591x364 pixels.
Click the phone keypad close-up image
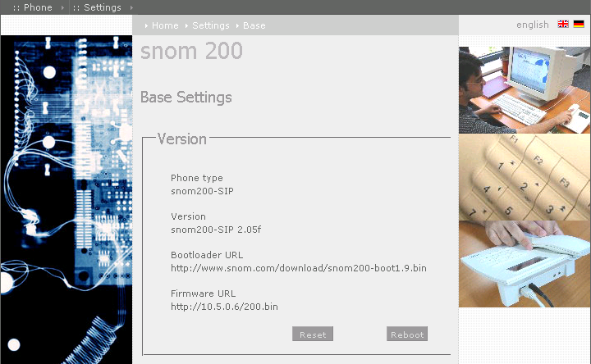pos(524,177)
